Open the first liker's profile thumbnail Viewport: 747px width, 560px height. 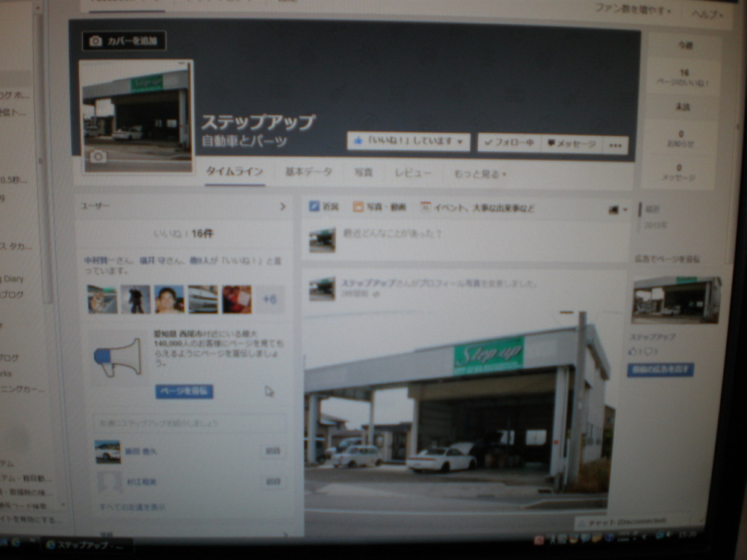pyautogui.click(x=102, y=299)
